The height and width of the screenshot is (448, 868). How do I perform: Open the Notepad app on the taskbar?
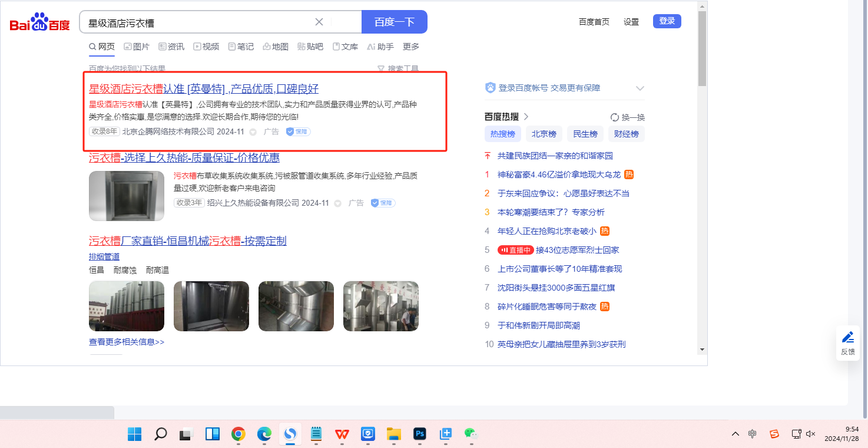click(x=316, y=434)
